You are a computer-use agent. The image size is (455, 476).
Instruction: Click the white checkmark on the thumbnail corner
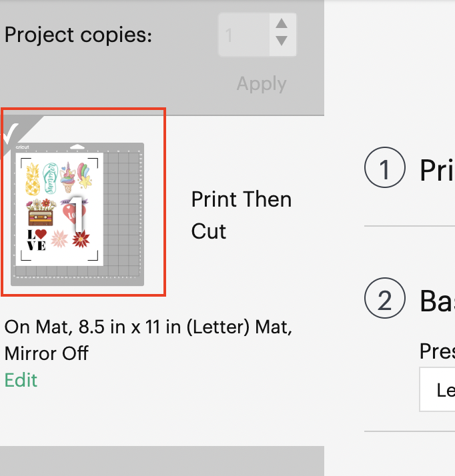[9, 135]
